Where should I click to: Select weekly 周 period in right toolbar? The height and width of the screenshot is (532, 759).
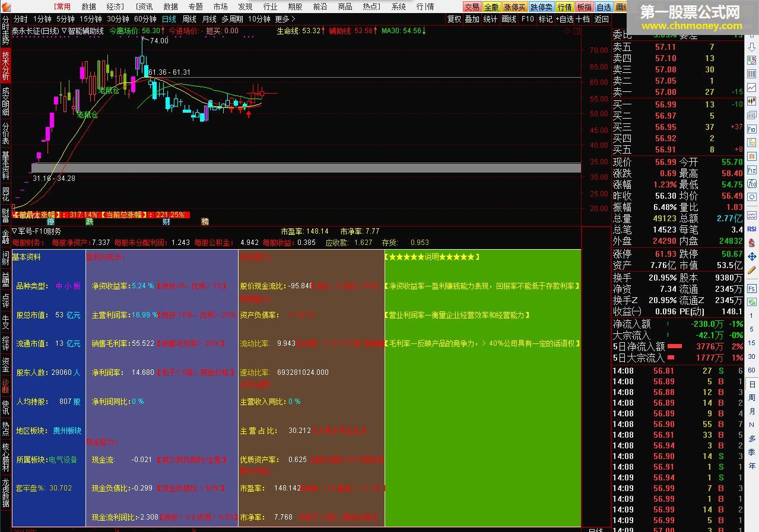[752, 398]
